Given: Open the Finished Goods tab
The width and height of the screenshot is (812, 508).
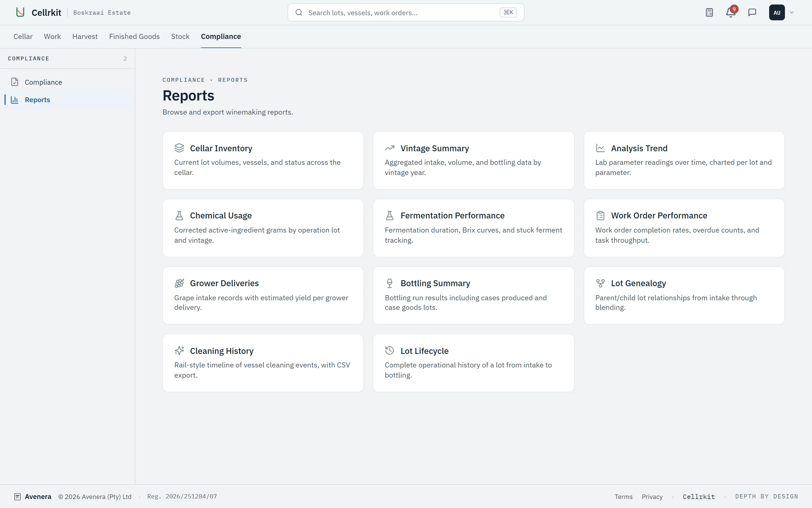Looking at the screenshot, I should (x=134, y=36).
